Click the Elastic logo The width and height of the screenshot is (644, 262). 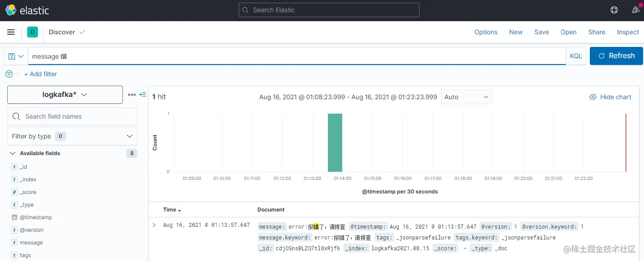[x=27, y=10]
